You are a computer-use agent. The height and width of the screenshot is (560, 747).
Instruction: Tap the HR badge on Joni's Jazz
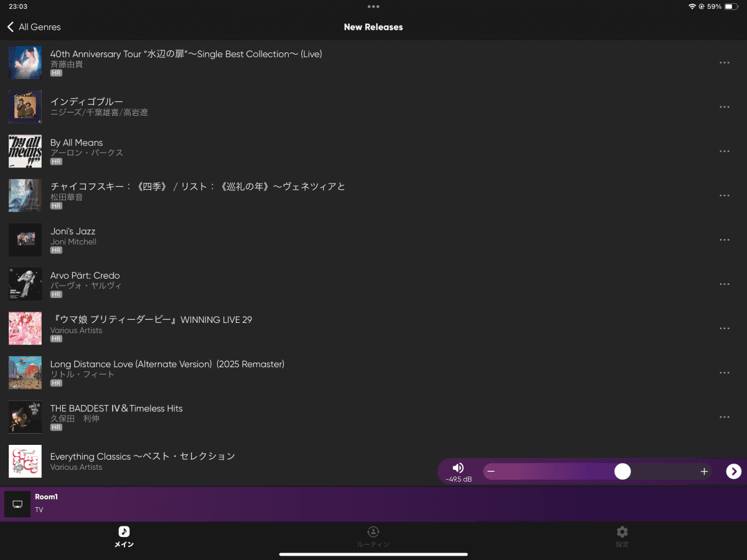pos(56,250)
